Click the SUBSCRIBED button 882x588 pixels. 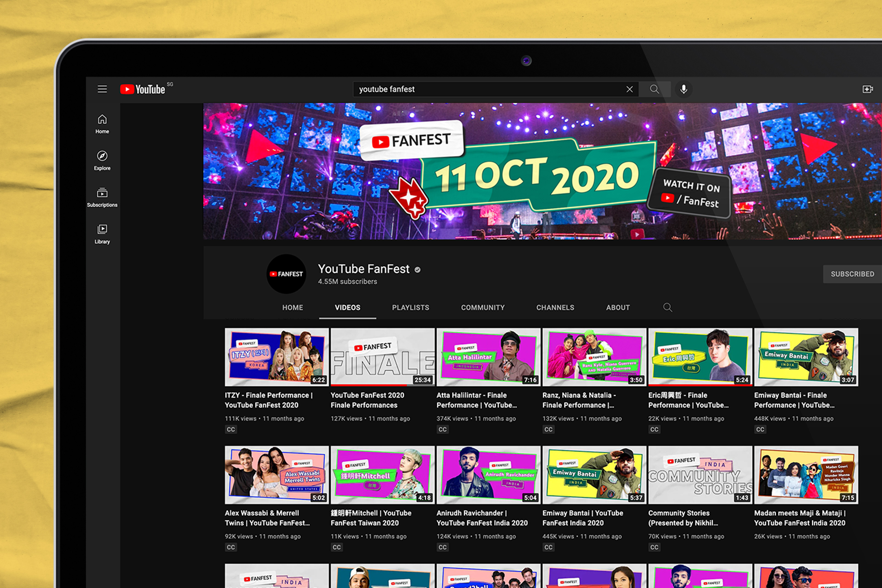pyautogui.click(x=852, y=274)
